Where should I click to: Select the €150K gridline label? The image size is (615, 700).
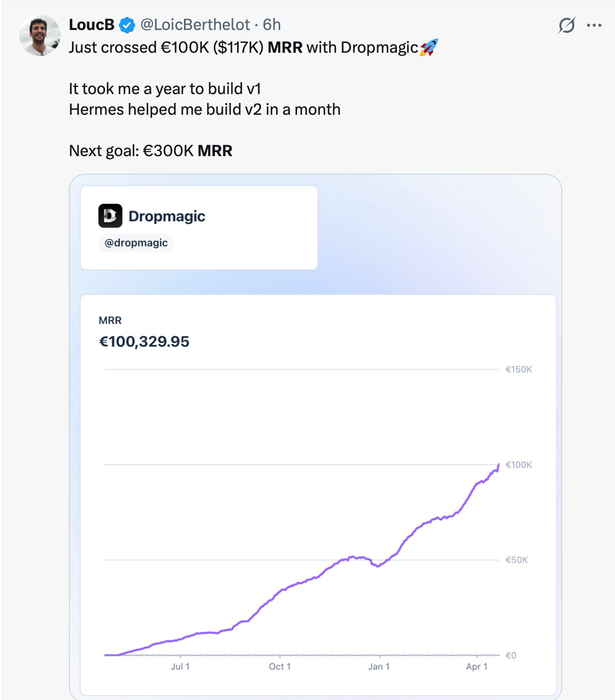tap(517, 369)
